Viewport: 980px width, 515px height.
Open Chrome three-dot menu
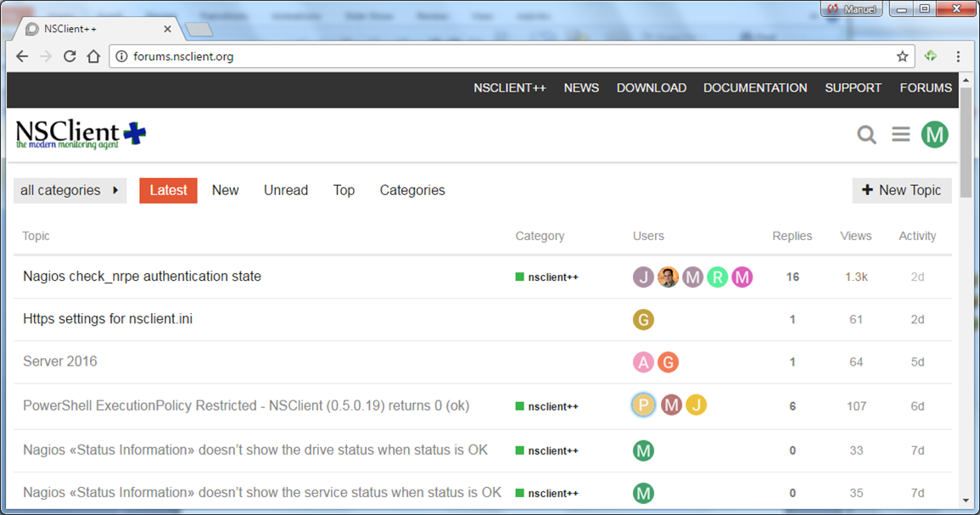(957, 56)
